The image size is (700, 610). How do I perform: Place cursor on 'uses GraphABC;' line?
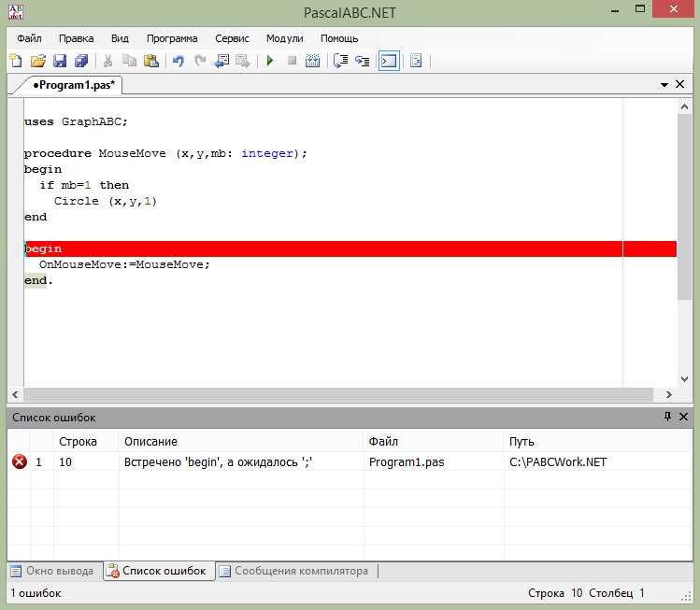(76, 121)
